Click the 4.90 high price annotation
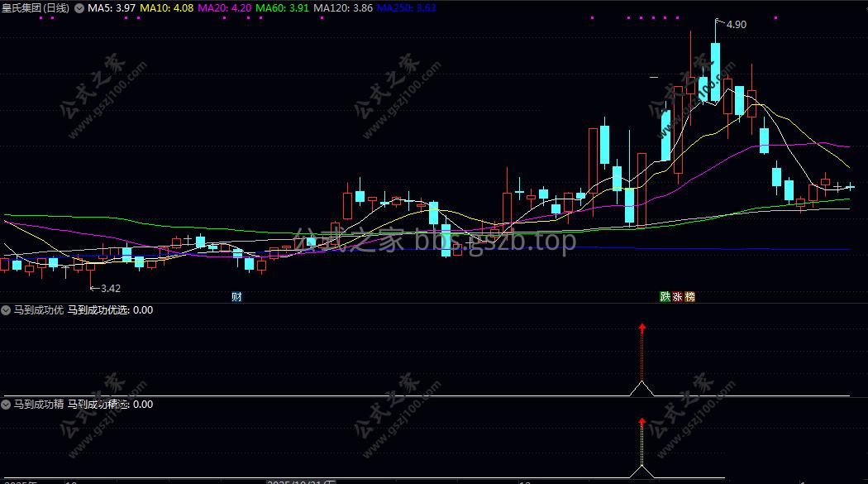The height and width of the screenshot is (484, 868). coord(737,25)
